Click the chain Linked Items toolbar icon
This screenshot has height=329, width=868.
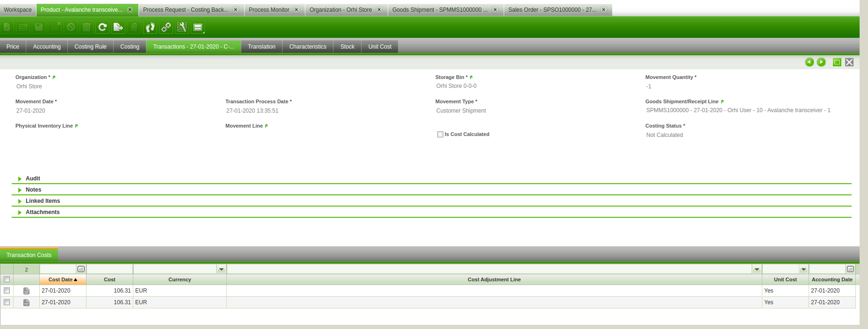(166, 27)
